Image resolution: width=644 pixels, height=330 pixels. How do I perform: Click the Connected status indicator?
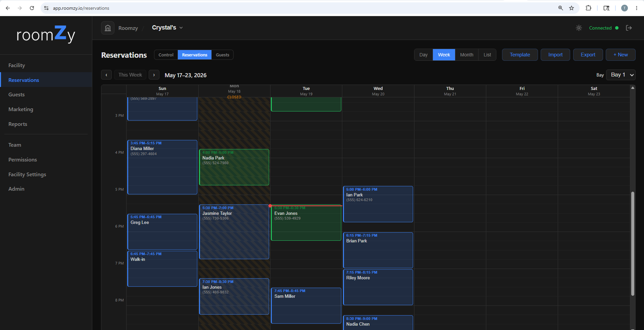604,28
